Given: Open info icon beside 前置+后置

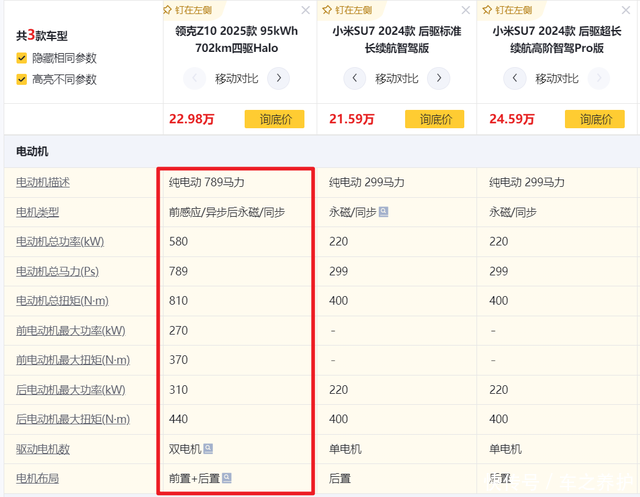Looking at the screenshot, I should pyautogui.click(x=227, y=479).
